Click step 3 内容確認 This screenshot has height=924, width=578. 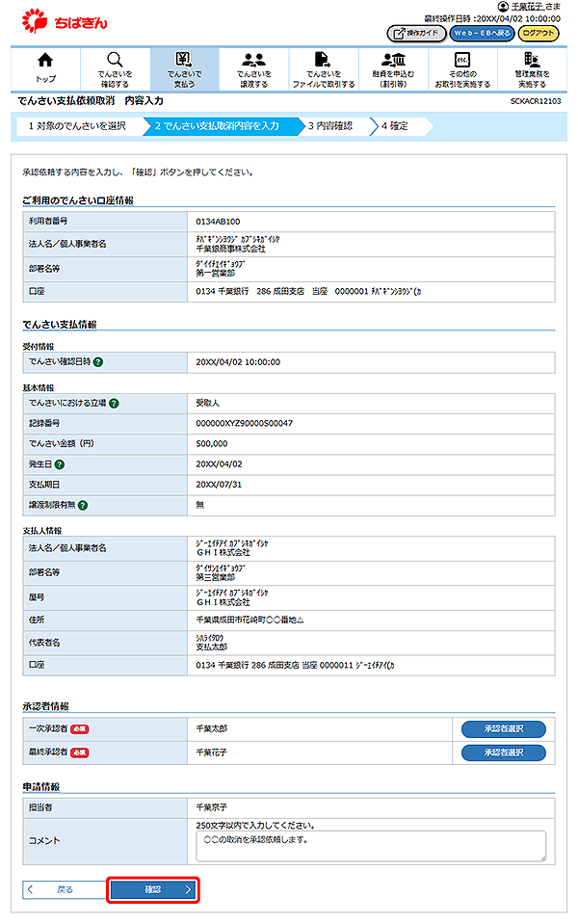330,125
